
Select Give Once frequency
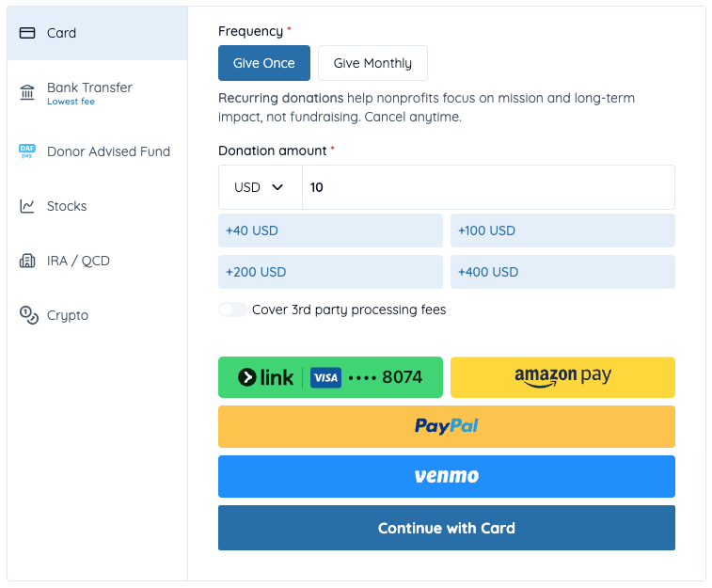click(x=264, y=63)
